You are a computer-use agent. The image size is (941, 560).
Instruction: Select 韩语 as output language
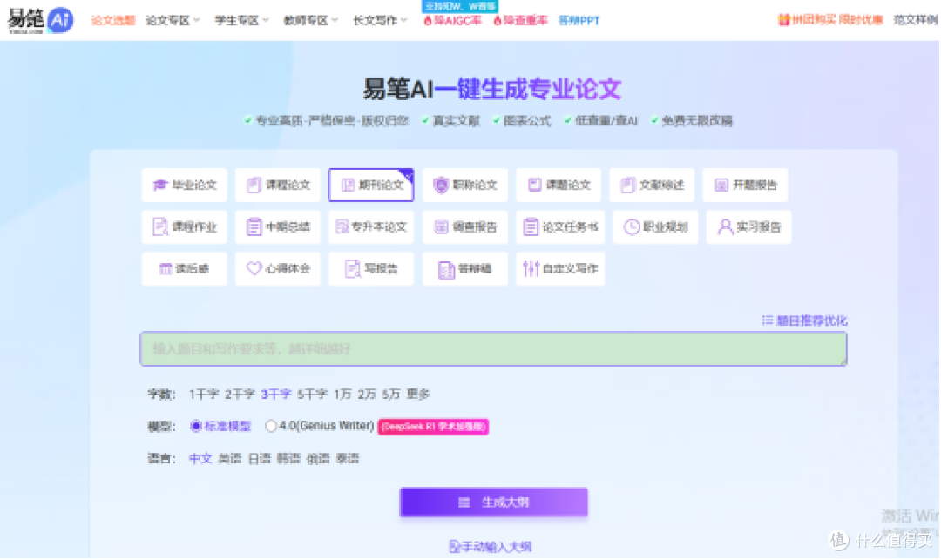pyautogui.click(x=288, y=459)
